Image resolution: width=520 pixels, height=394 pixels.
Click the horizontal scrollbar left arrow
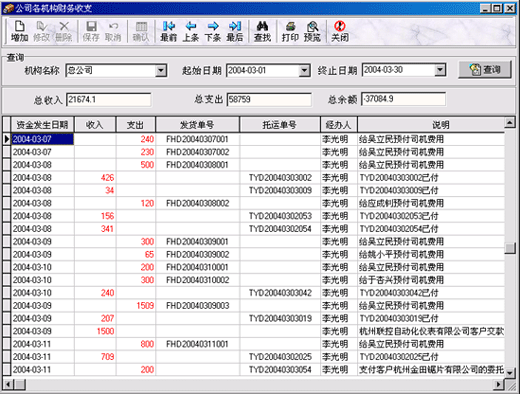(8, 384)
